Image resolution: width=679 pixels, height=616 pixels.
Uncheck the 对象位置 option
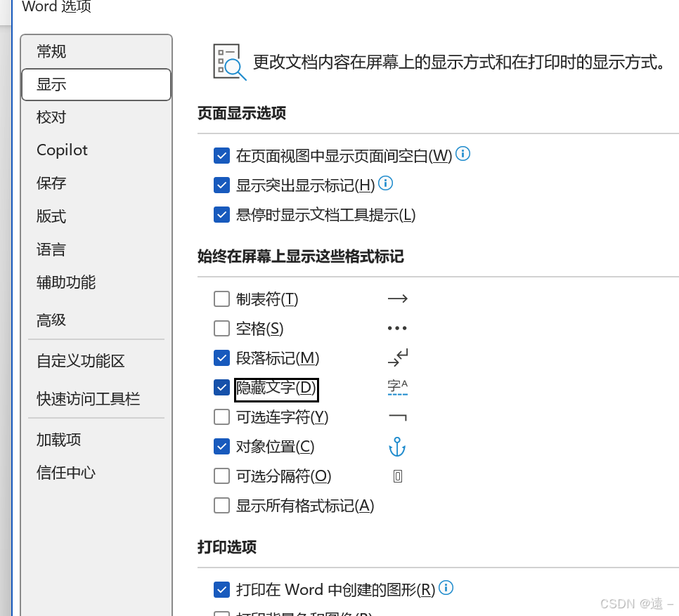coord(221,446)
